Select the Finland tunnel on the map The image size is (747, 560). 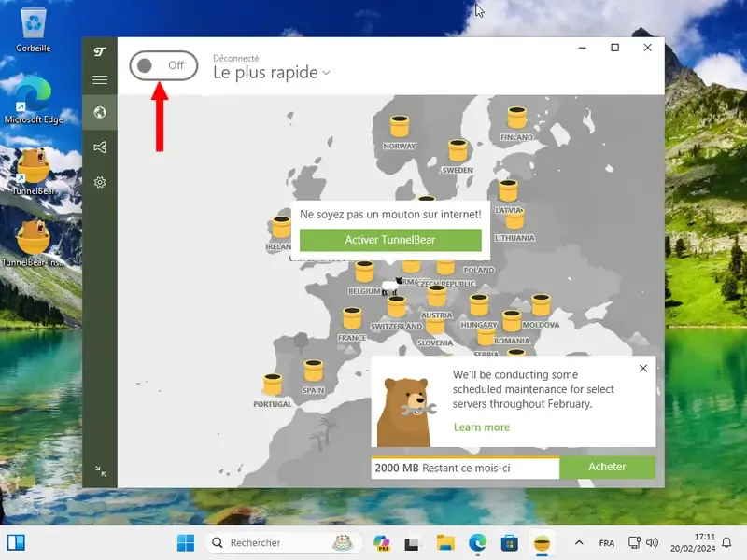pyautogui.click(x=517, y=118)
